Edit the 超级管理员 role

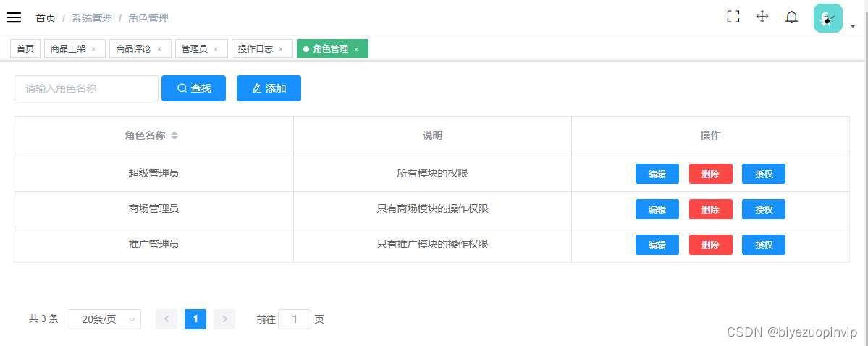tap(657, 174)
